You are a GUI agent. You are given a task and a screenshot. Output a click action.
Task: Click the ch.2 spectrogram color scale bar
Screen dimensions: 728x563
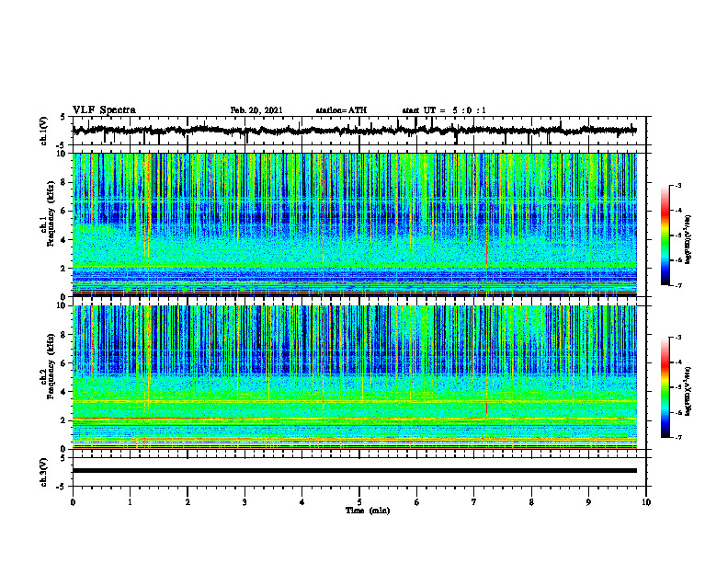tap(665, 387)
